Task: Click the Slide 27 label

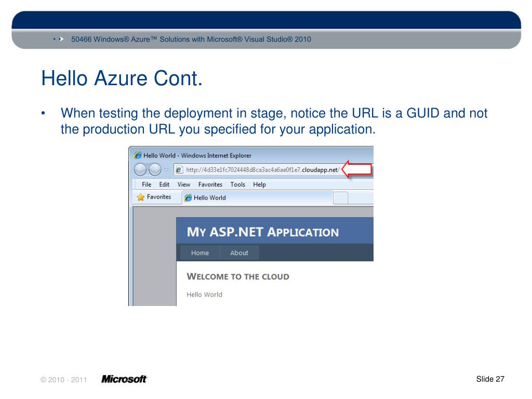Action: pyautogui.click(x=490, y=379)
